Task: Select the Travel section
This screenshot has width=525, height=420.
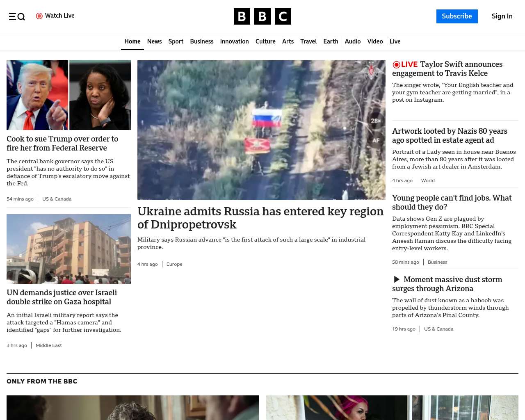Action: pyautogui.click(x=308, y=41)
